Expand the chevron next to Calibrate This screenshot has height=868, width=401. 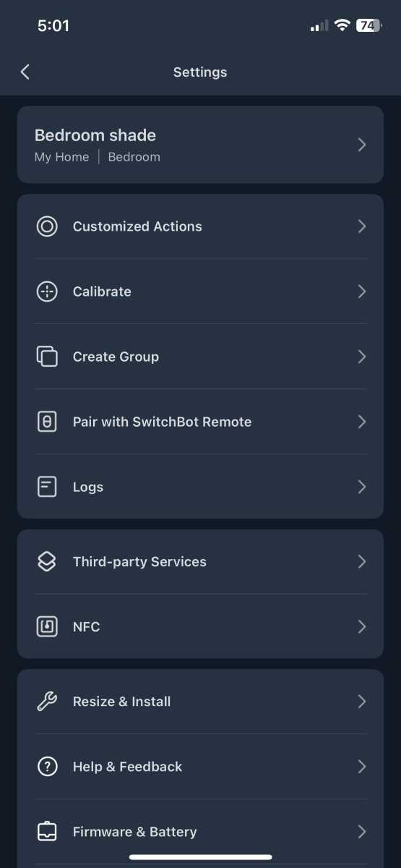point(362,292)
